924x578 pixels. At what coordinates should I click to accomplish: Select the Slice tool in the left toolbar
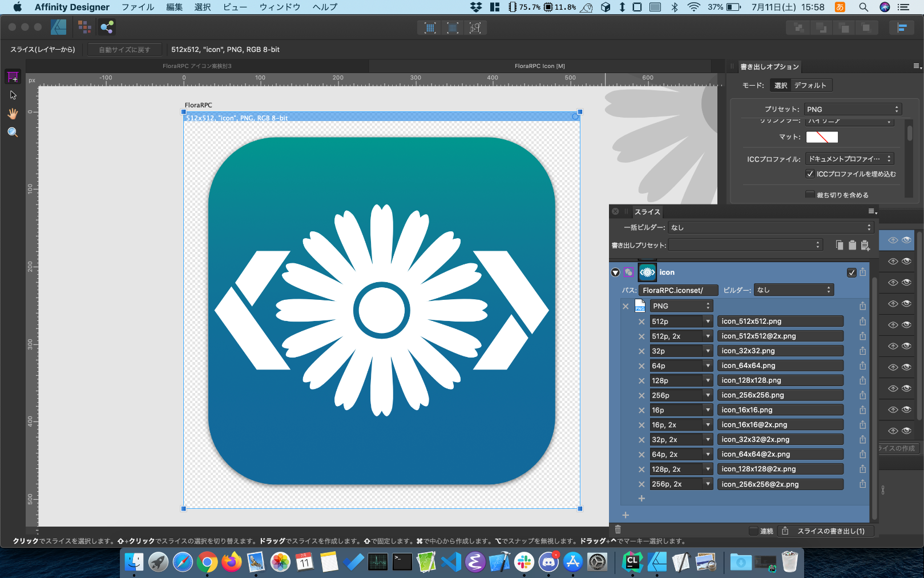(13, 77)
